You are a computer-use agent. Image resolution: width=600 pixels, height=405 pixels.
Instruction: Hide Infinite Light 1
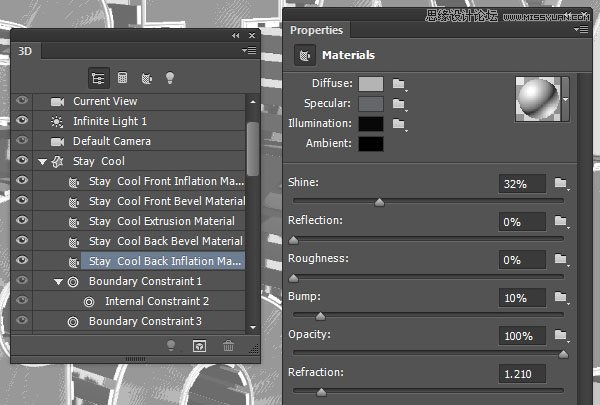(22, 120)
